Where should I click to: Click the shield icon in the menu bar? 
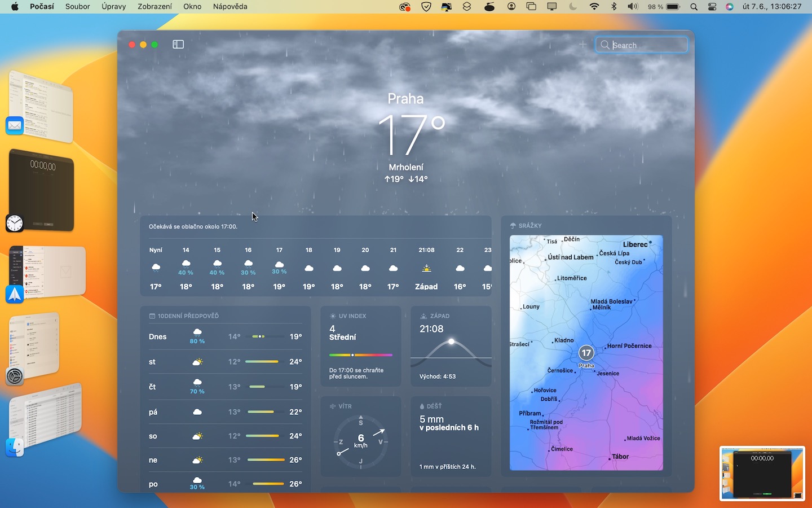tap(426, 7)
